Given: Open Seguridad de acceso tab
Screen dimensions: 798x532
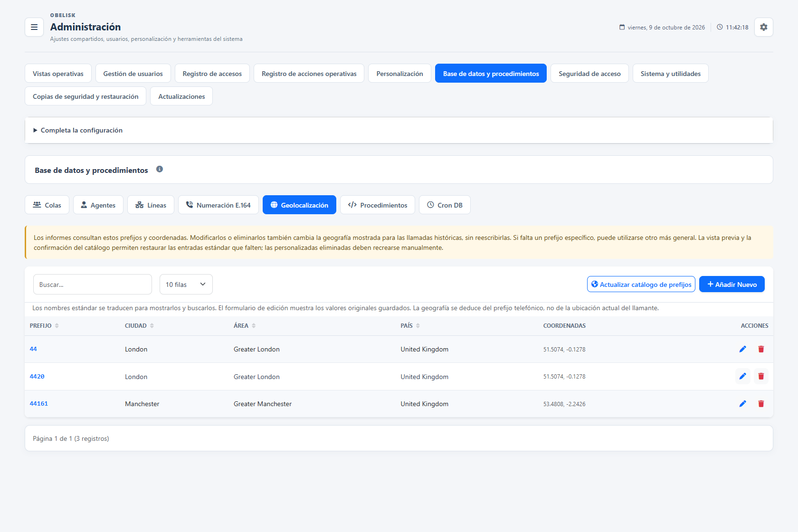Looking at the screenshot, I should [x=589, y=73].
